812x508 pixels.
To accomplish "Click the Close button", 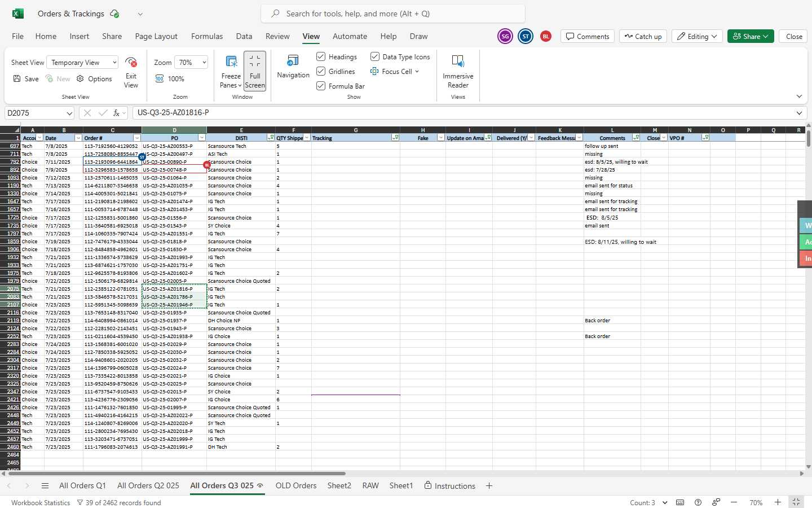I will 794,36.
